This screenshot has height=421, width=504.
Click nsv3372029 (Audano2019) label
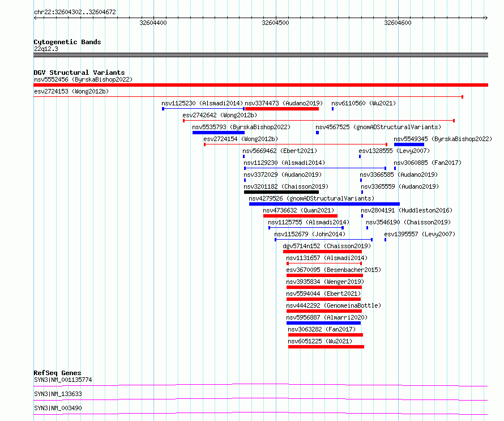click(x=283, y=175)
